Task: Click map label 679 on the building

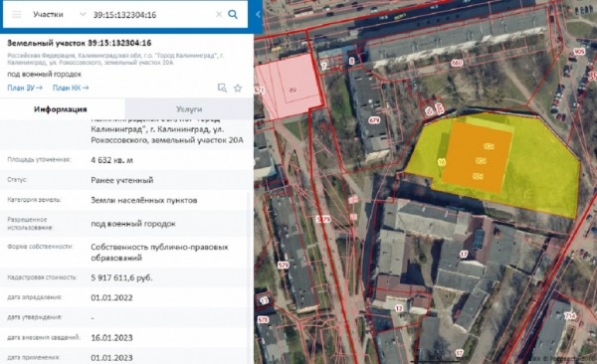Action: tap(374, 120)
